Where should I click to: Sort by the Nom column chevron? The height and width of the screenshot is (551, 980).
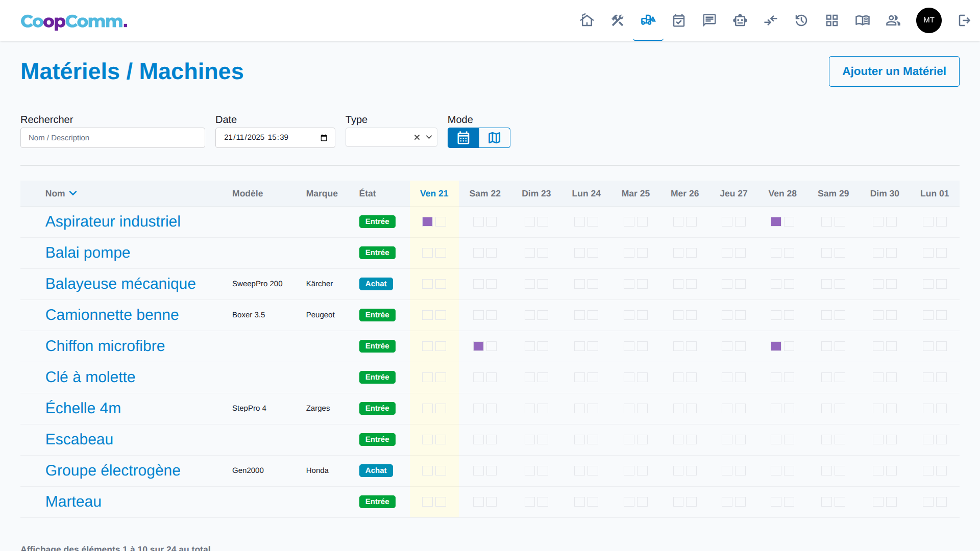point(73,193)
